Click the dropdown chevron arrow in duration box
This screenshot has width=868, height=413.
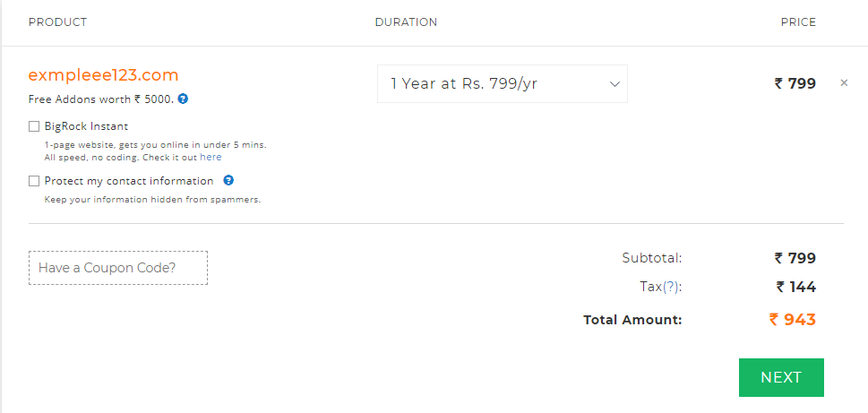pyautogui.click(x=614, y=84)
